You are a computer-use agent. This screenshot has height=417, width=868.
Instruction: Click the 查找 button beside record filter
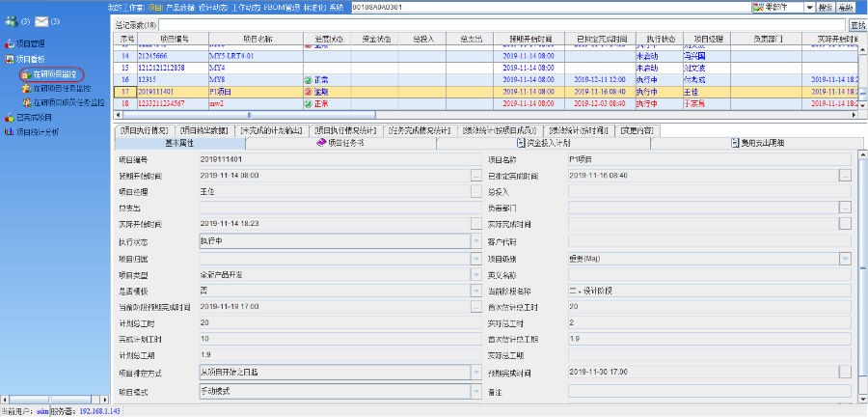[857, 24]
